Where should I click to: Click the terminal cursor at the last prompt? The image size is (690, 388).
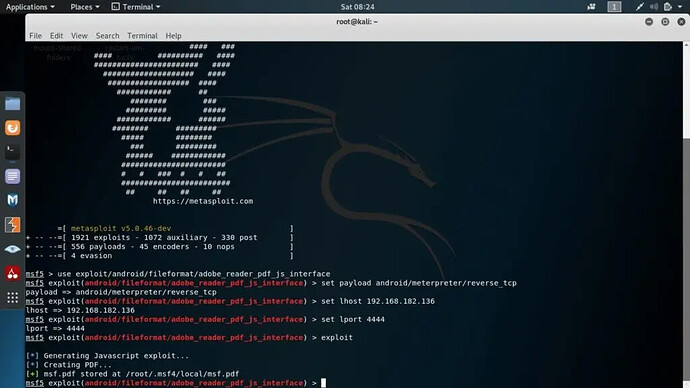(x=323, y=383)
